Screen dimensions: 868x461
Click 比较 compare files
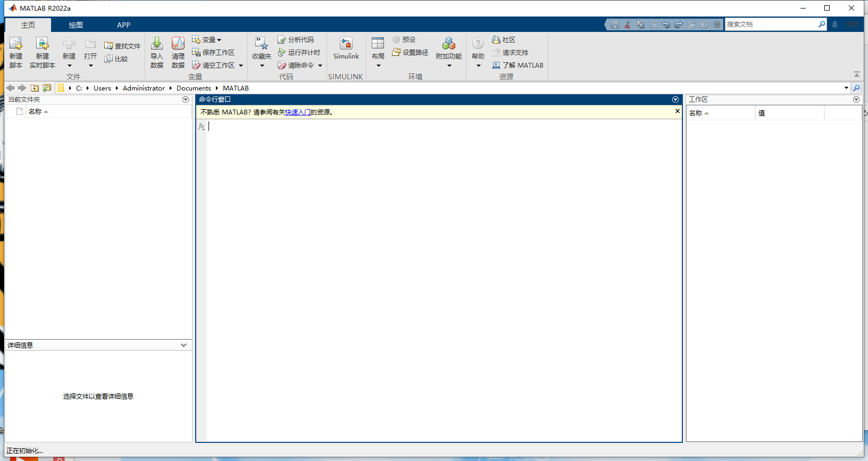[116, 59]
